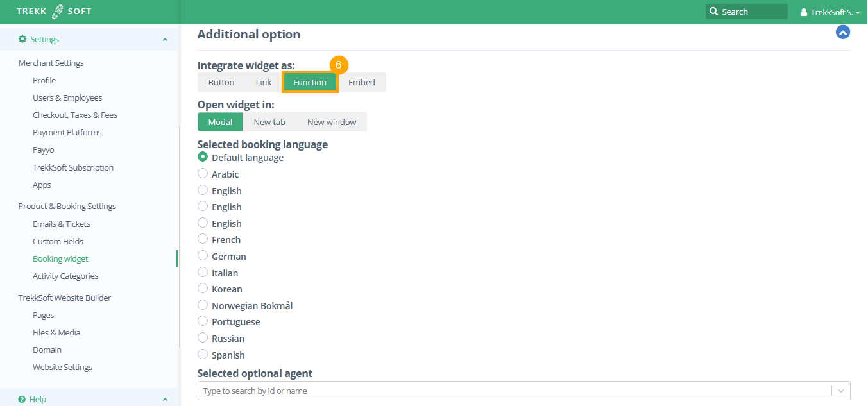Click the optional agent search field

(513, 391)
